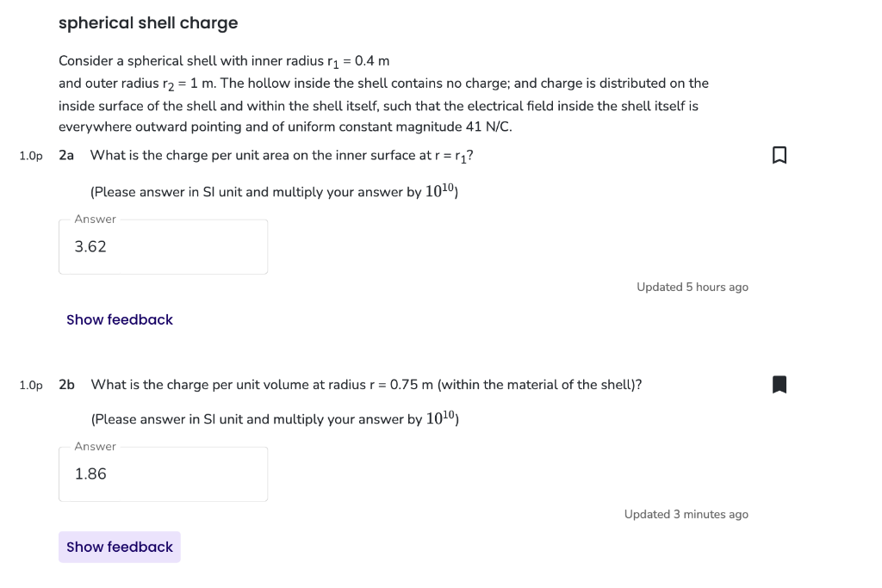Select the Answer box showing 1.86
Viewport: 882px width, 588px height.
point(164,474)
